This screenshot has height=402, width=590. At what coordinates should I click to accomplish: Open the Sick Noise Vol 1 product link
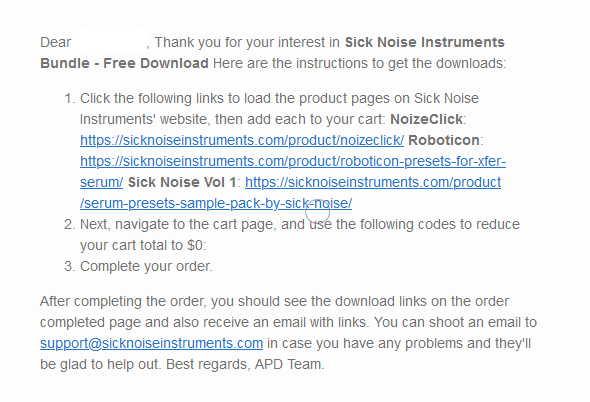pyautogui.click(x=373, y=183)
